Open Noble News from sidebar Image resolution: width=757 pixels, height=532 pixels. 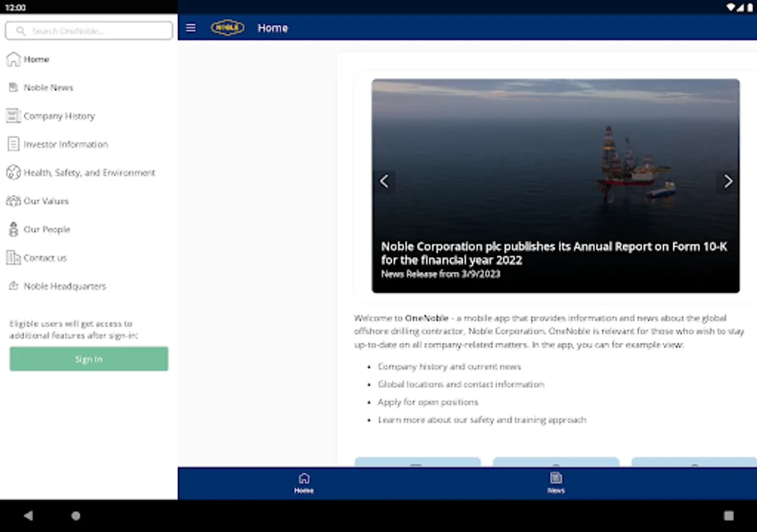89,87
